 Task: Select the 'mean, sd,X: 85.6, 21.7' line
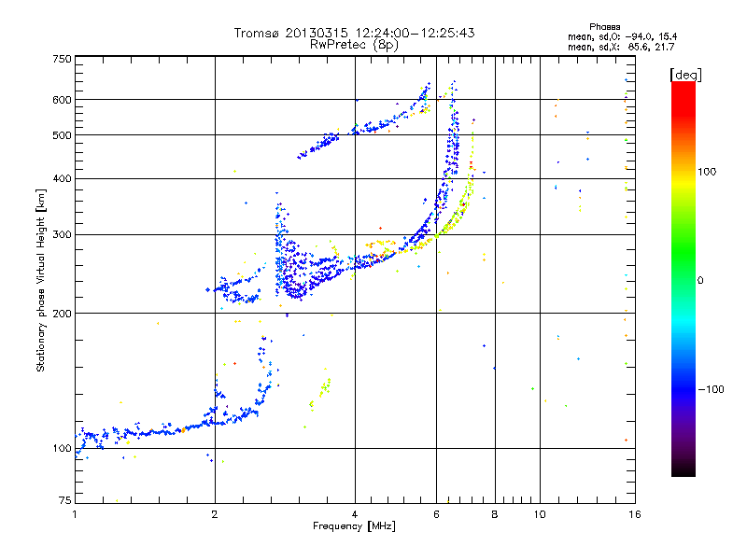pyautogui.click(x=621, y=47)
